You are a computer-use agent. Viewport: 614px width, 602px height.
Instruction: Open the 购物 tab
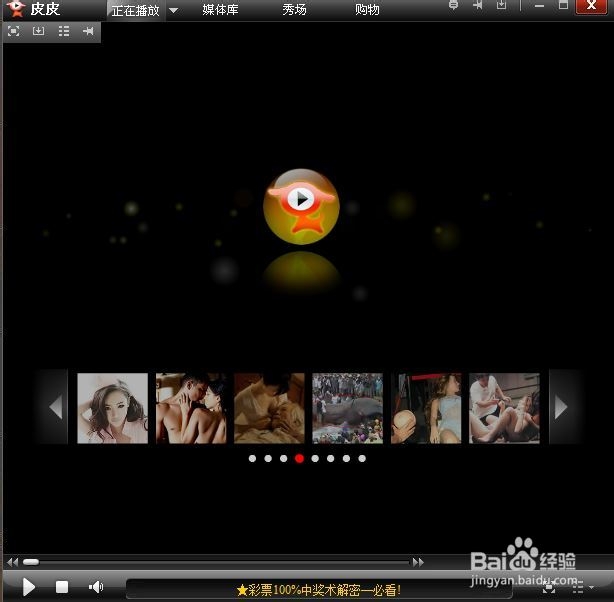pyautogui.click(x=367, y=10)
